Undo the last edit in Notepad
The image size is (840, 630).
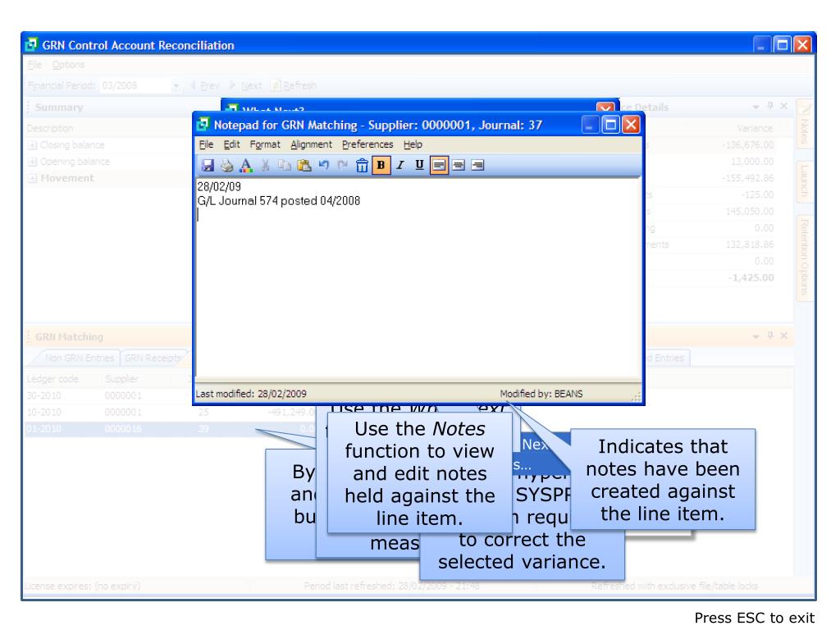click(x=323, y=165)
